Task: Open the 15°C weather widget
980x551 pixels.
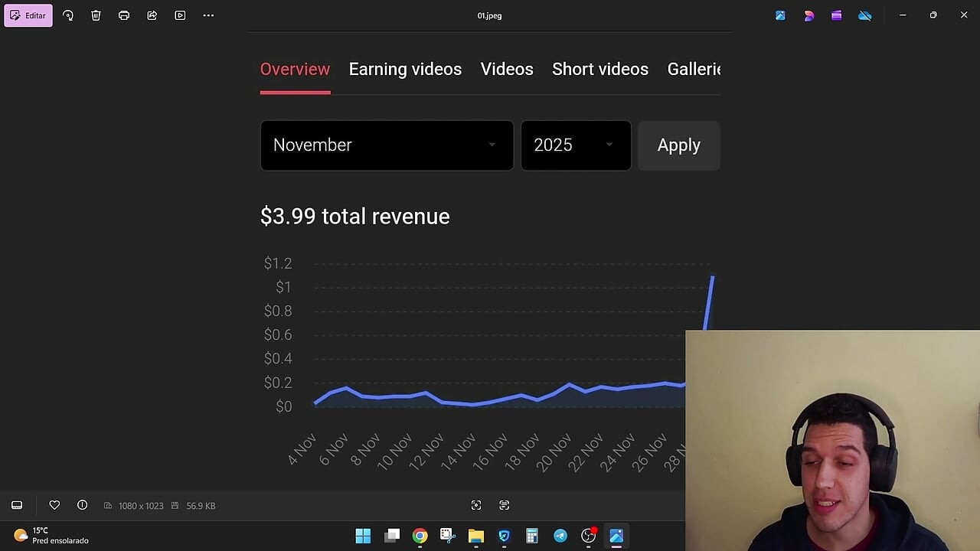Action: (x=51, y=536)
